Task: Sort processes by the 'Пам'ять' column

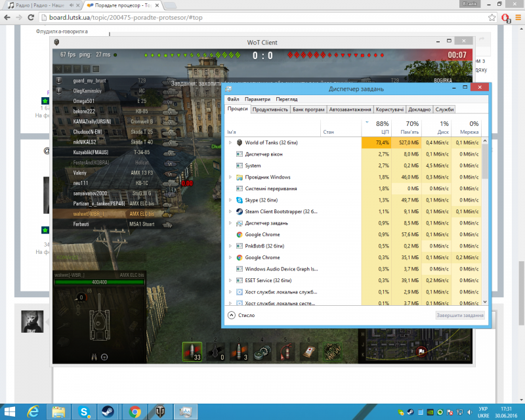Action: tap(411, 127)
